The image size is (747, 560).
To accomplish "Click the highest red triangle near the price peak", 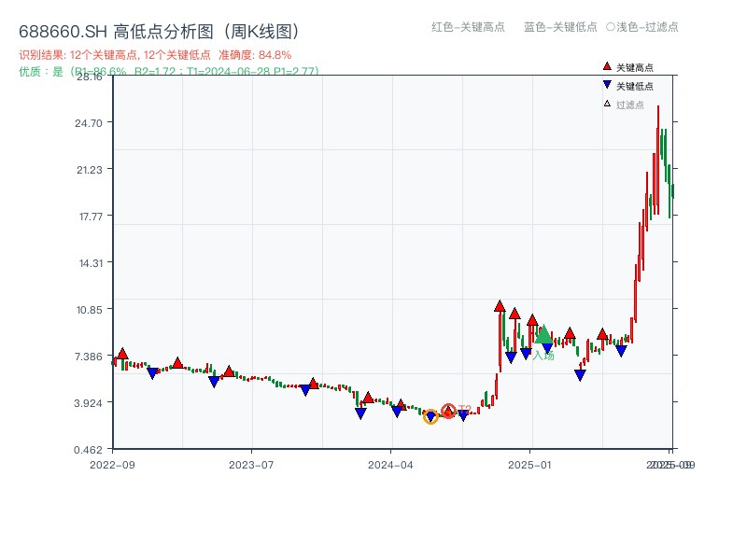I will pyautogui.click(x=500, y=304).
